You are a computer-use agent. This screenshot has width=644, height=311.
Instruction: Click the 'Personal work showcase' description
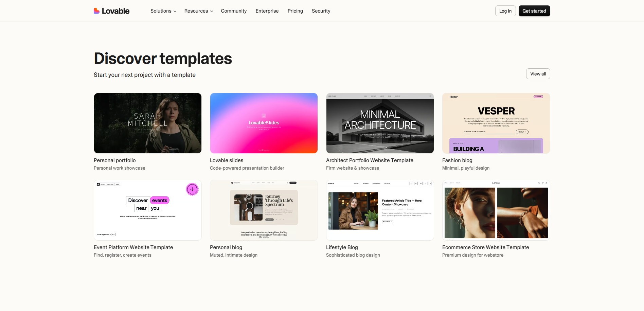pyautogui.click(x=120, y=168)
